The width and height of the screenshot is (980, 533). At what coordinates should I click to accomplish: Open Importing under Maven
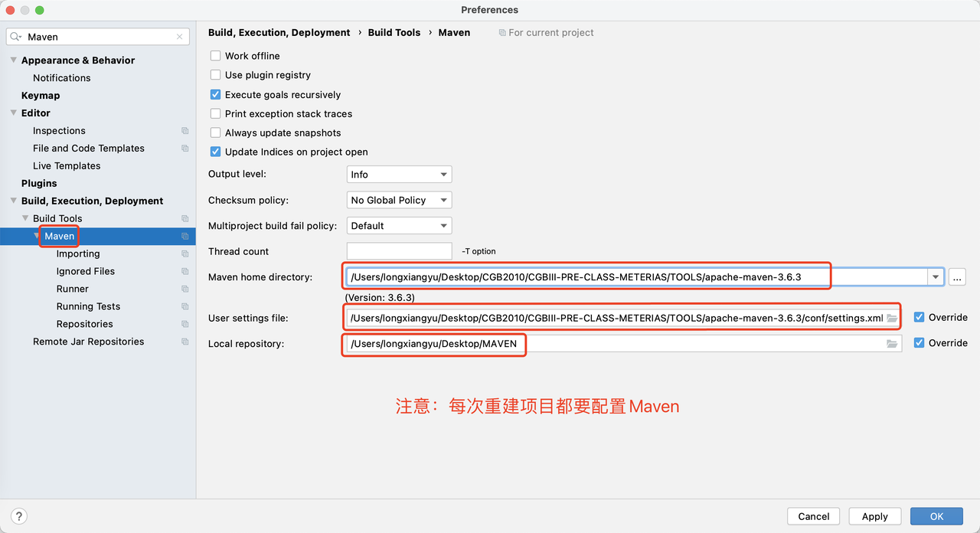78,254
